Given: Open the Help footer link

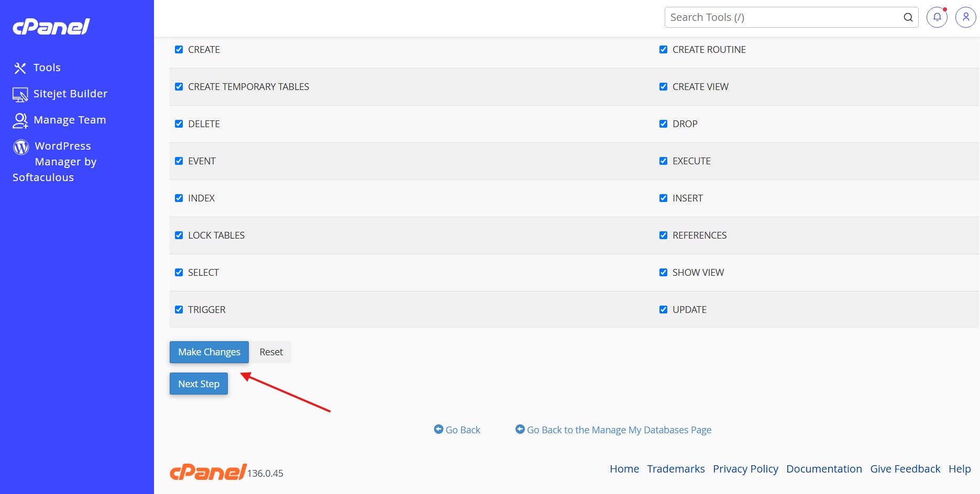Looking at the screenshot, I should coord(960,469).
